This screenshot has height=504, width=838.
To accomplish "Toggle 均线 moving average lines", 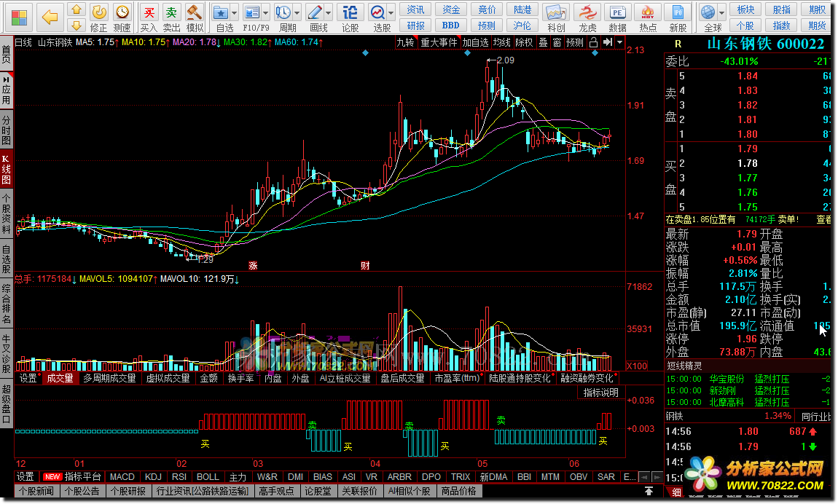I will (502, 42).
